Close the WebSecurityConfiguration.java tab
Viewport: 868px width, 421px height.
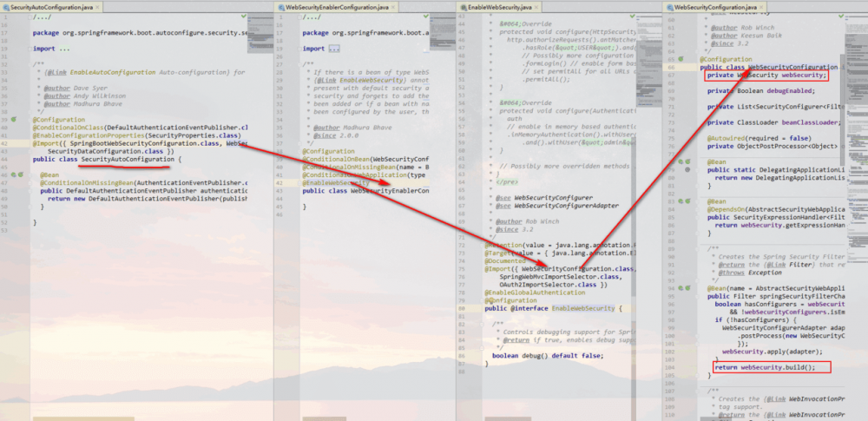[x=762, y=7]
